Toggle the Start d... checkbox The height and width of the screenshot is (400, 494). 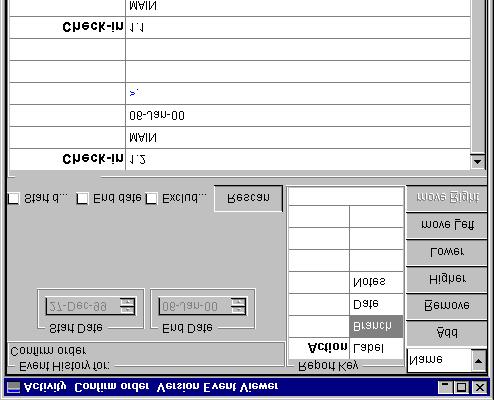[x=14, y=198]
